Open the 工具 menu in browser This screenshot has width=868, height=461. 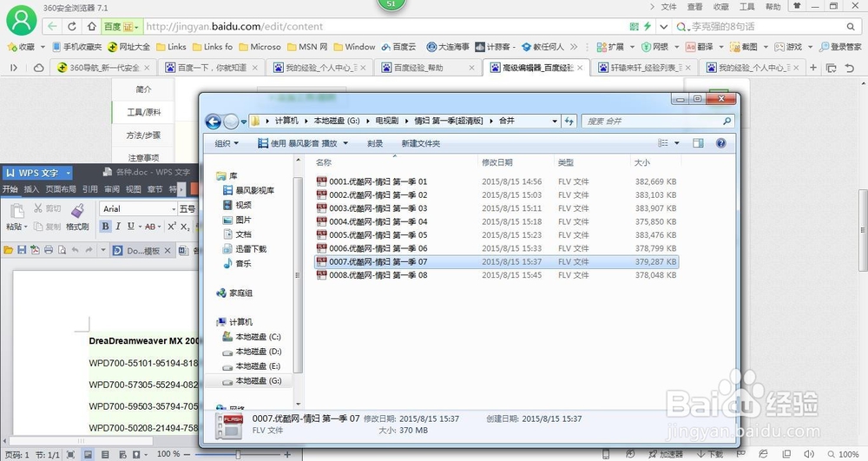coord(746,7)
